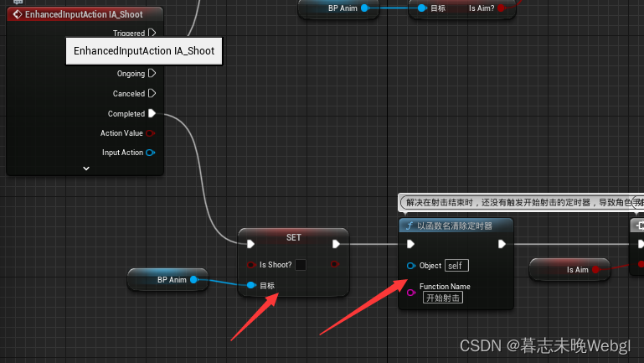644x363 pixels.
Task: Toggle the Is Shoot? checkbox in SET node
Action: 301,265
